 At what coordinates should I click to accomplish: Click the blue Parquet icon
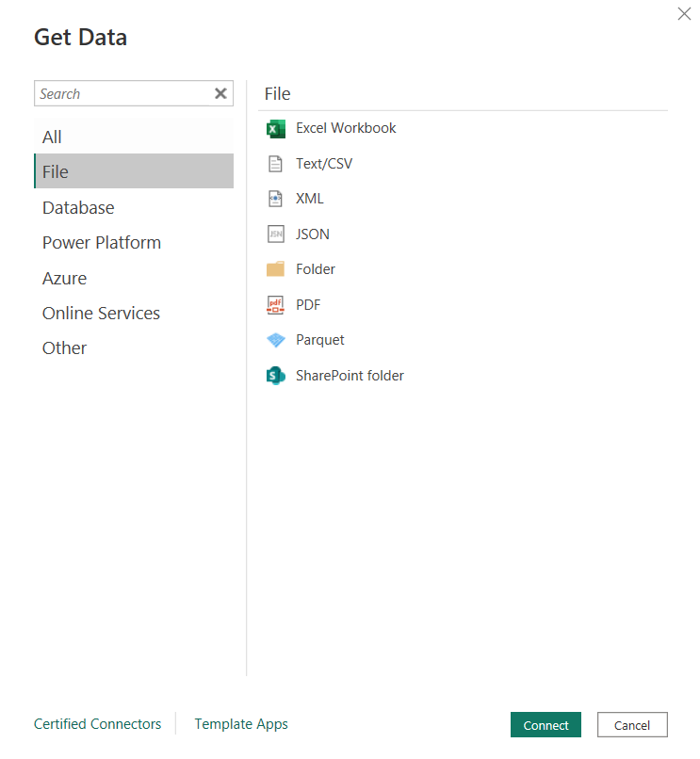[x=275, y=340]
